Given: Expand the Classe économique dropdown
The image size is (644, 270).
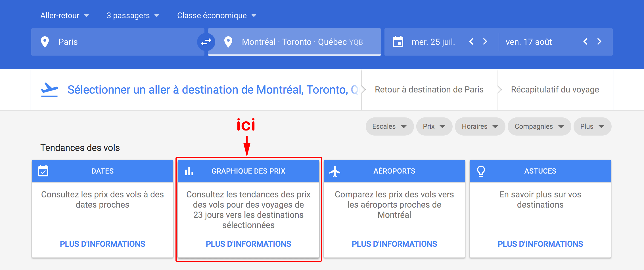Looking at the screenshot, I should click(216, 16).
